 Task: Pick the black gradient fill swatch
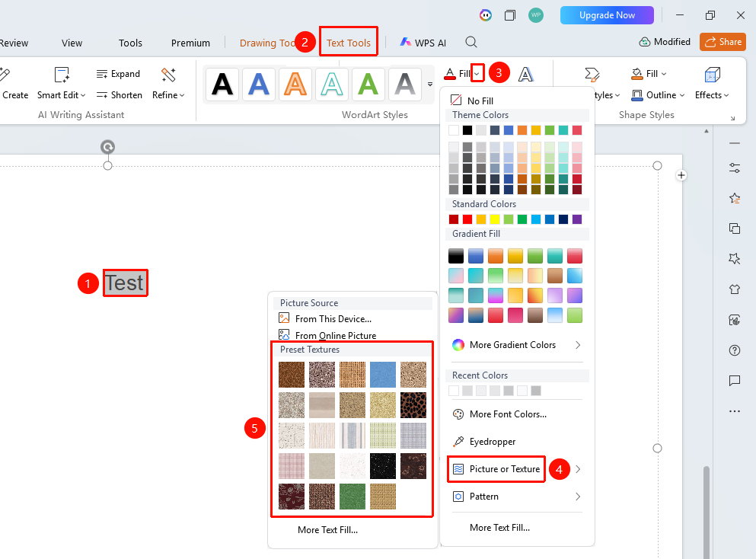[455, 256]
